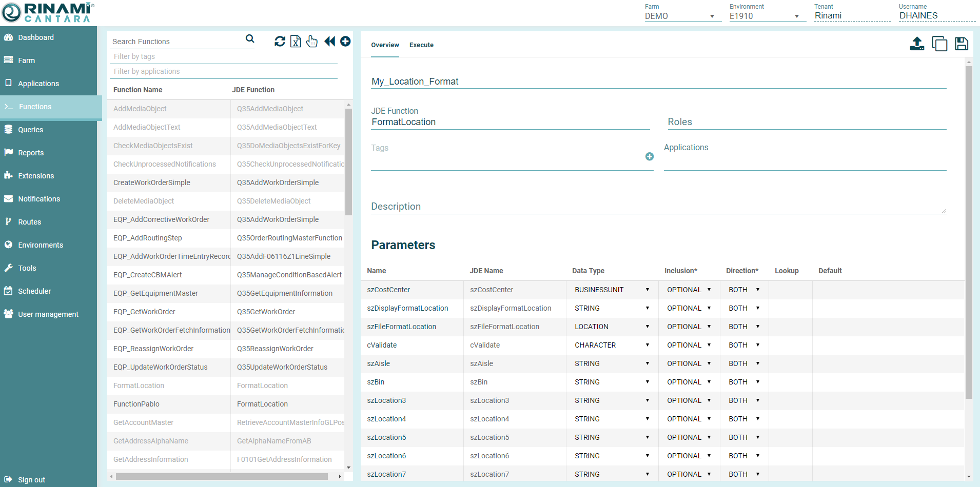Open Scheduler in the sidebar
The height and width of the screenshot is (487, 980).
pyautogui.click(x=34, y=291)
